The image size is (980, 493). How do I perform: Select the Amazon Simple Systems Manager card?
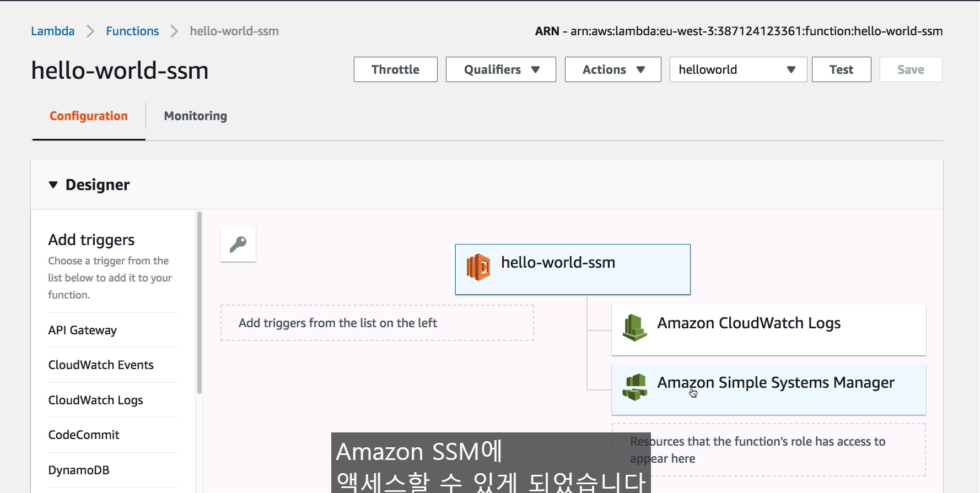769,389
